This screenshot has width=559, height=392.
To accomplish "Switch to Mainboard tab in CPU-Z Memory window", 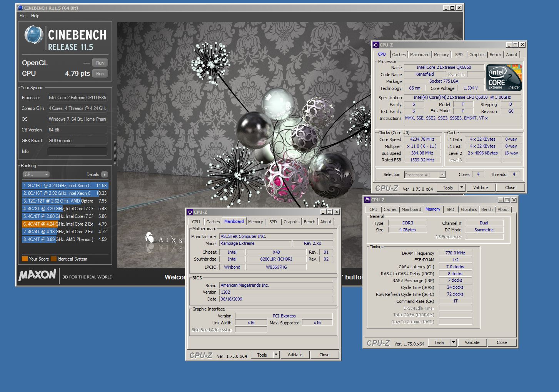I will [411, 209].
